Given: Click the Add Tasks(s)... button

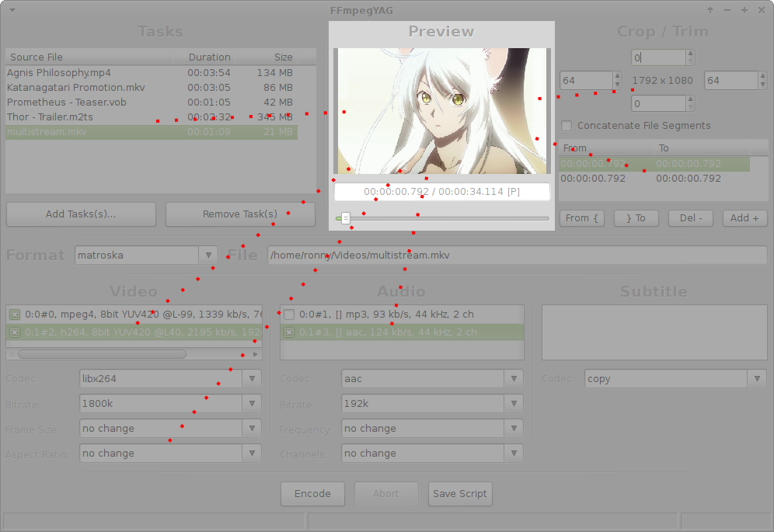Looking at the screenshot, I should pyautogui.click(x=81, y=214).
